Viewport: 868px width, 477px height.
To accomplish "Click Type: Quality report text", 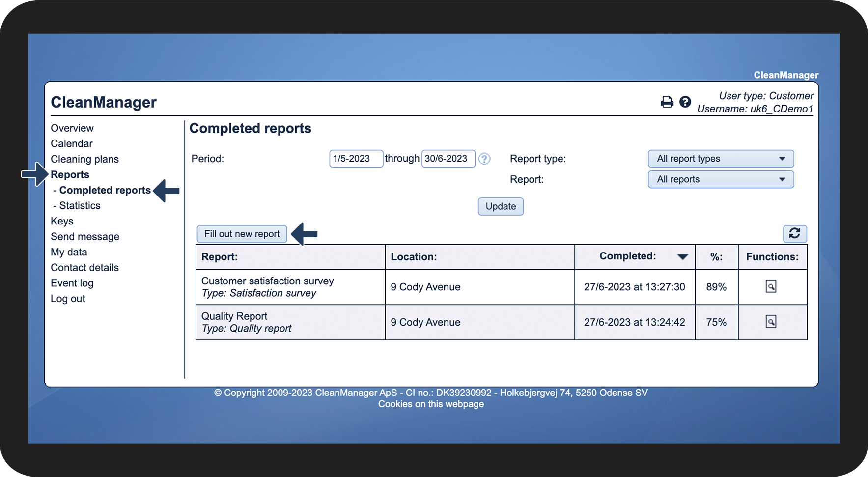I will click(247, 329).
